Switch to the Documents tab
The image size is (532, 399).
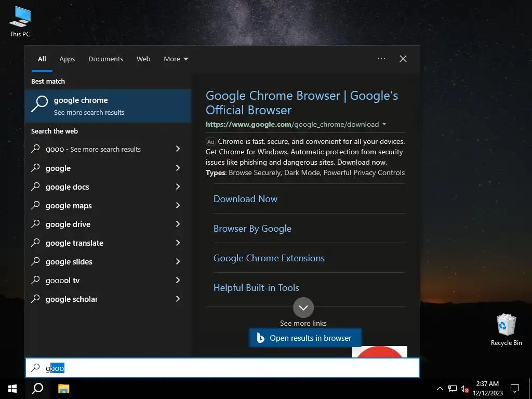pyautogui.click(x=105, y=59)
